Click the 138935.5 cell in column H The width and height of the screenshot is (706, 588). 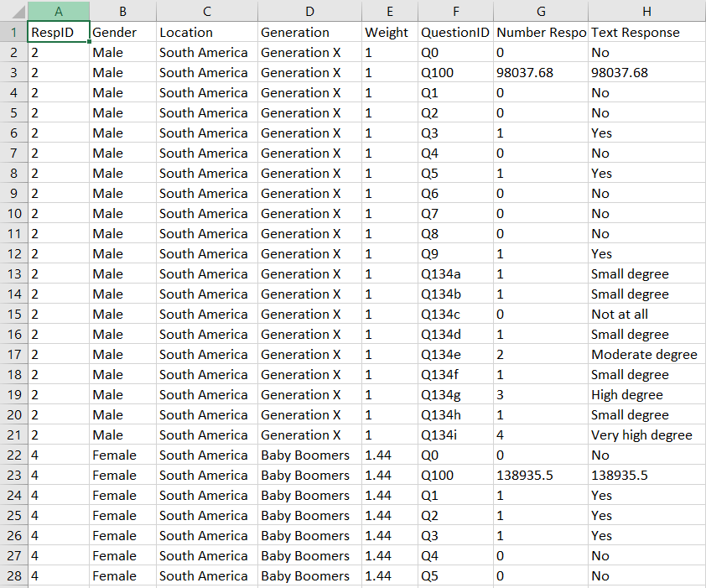tap(646, 476)
